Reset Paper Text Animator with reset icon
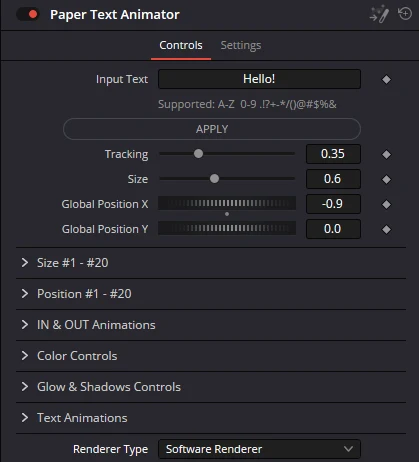The height and width of the screenshot is (462, 419). click(405, 14)
